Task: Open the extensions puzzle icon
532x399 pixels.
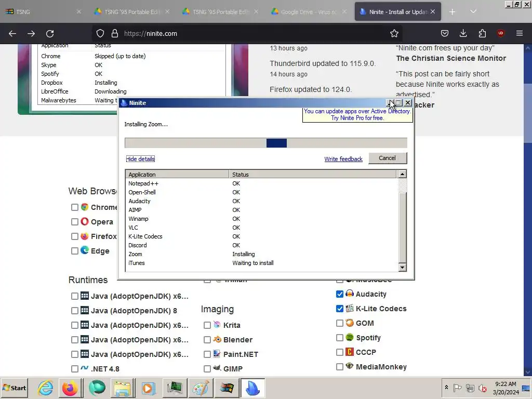Action: pyautogui.click(x=482, y=33)
